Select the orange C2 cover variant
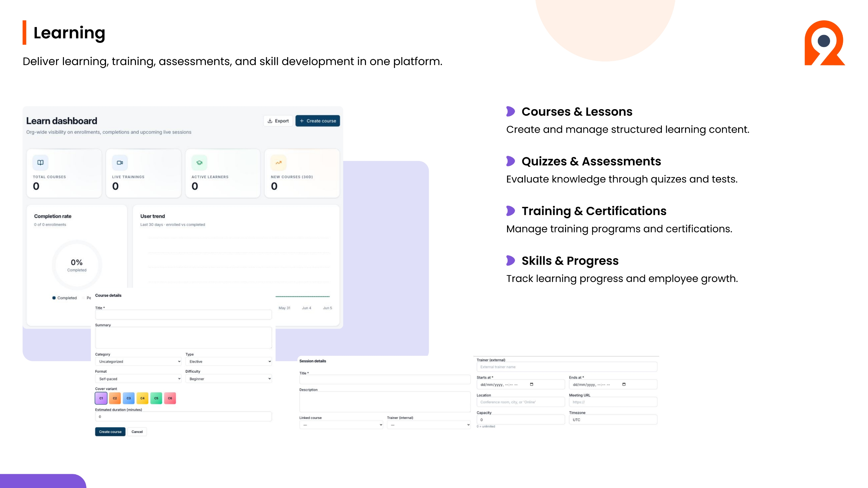This screenshot has width=868, height=488. click(115, 398)
